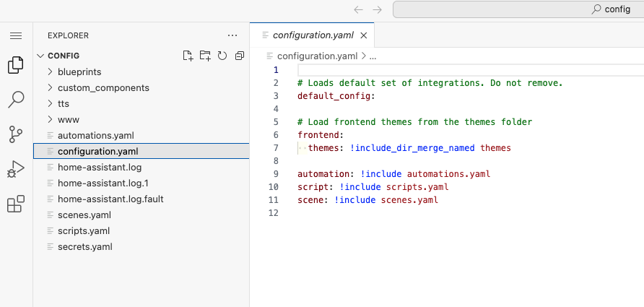Click scenes.yaml value on line 11

point(409,200)
